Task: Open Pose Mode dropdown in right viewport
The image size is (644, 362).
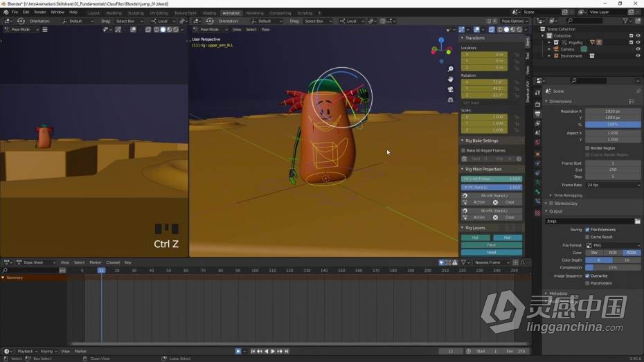Action: [x=209, y=30]
